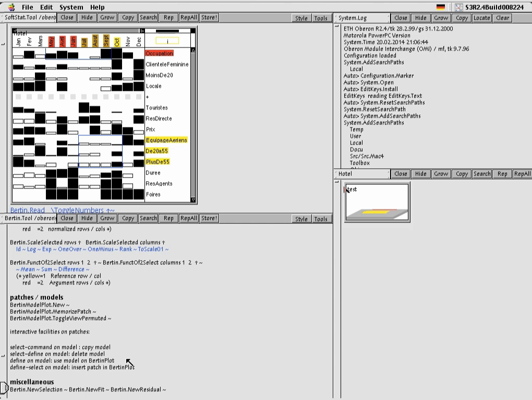Click the Log scale option
The image size is (532, 400).
point(31,249)
